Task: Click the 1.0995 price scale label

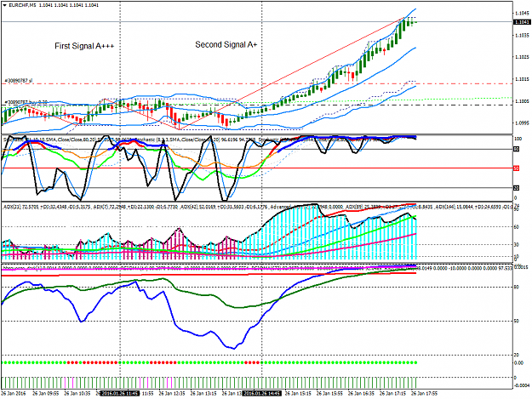Action: click(522, 123)
